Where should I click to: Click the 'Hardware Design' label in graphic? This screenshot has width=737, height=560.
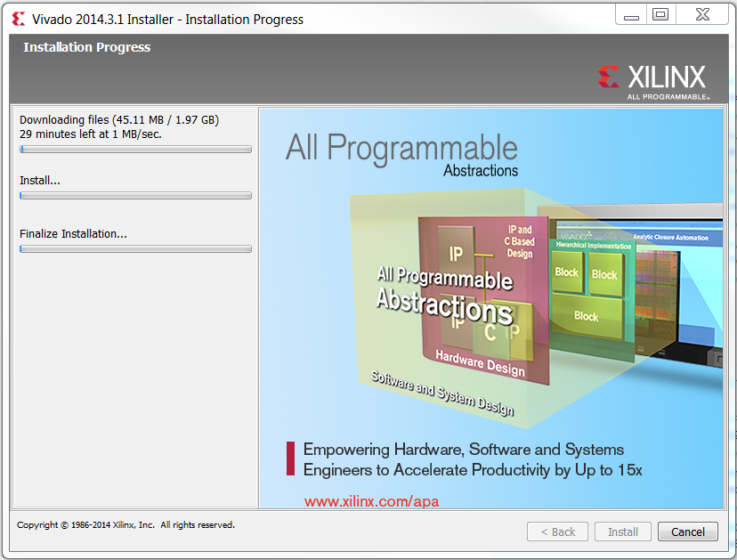pos(481,363)
